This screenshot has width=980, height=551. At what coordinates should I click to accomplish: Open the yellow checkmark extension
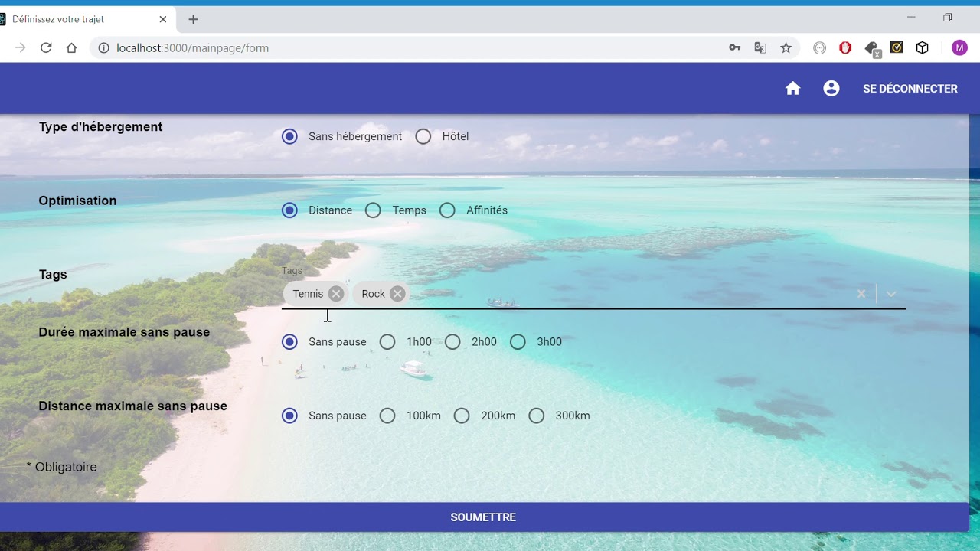897,47
